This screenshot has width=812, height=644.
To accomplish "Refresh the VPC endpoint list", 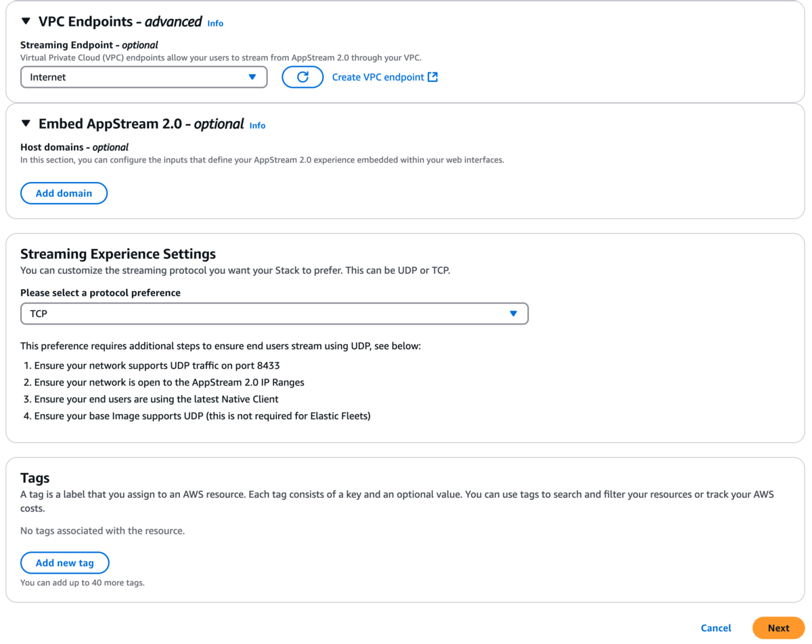I will [x=302, y=77].
